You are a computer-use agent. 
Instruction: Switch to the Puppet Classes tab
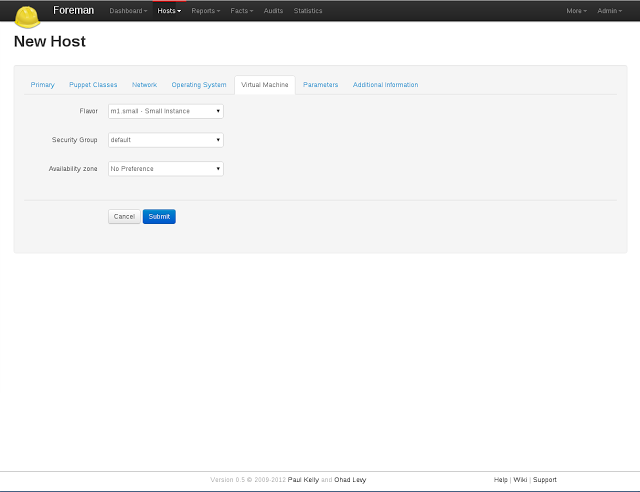click(x=93, y=85)
